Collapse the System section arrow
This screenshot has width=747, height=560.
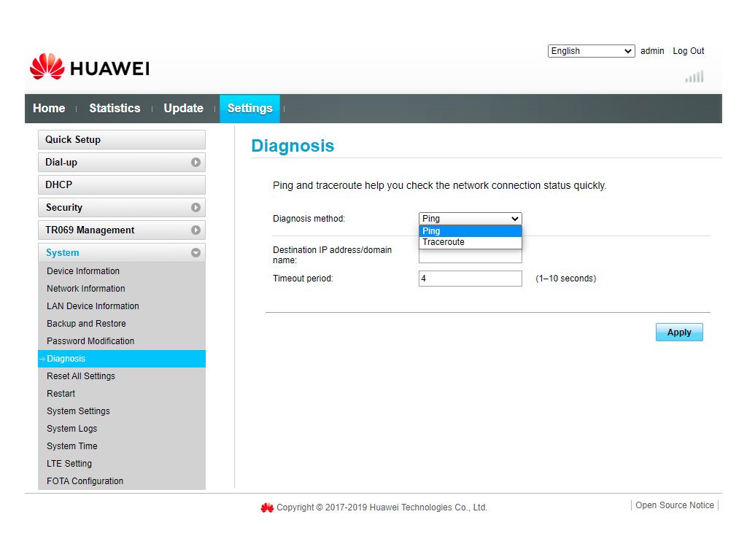click(x=196, y=253)
